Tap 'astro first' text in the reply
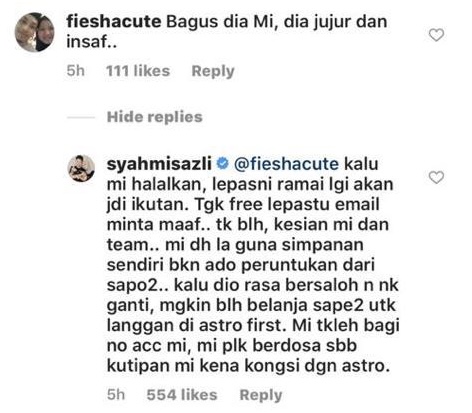Screen dimensions: 472x413 (x=240, y=326)
